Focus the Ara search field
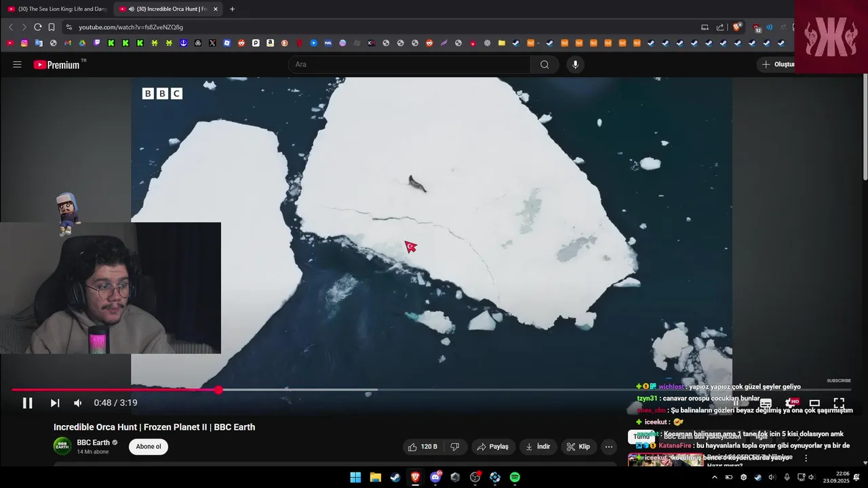 409,64
